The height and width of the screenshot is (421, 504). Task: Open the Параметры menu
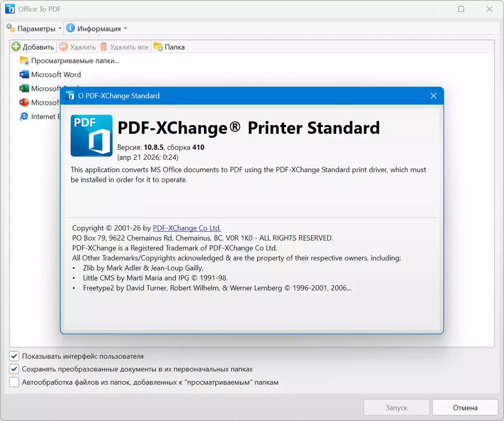coord(33,28)
